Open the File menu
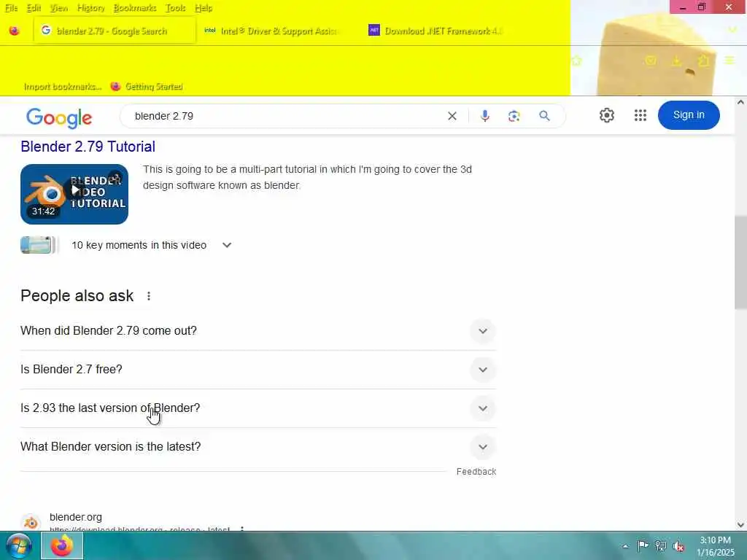The height and width of the screenshot is (560, 747). point(11,8)
